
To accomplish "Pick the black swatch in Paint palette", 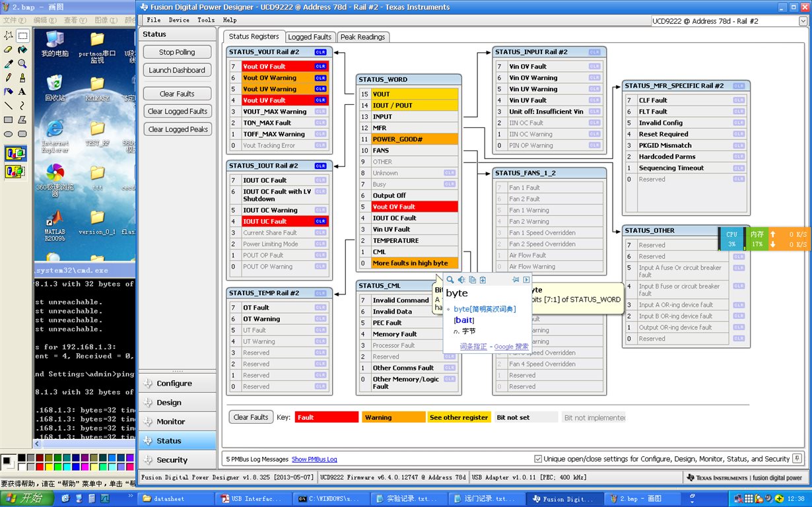I will (22, 457).
